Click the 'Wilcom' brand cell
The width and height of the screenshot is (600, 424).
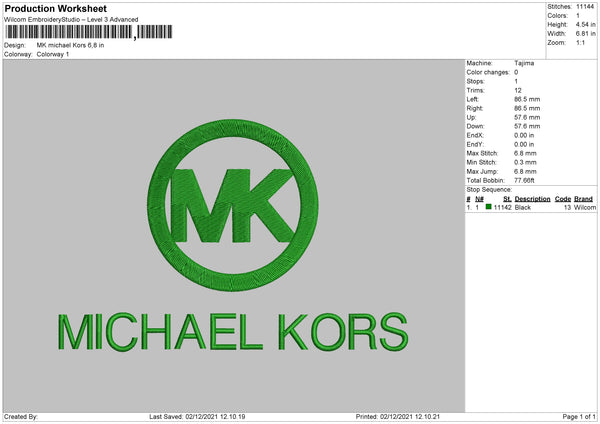coord(585,207)
